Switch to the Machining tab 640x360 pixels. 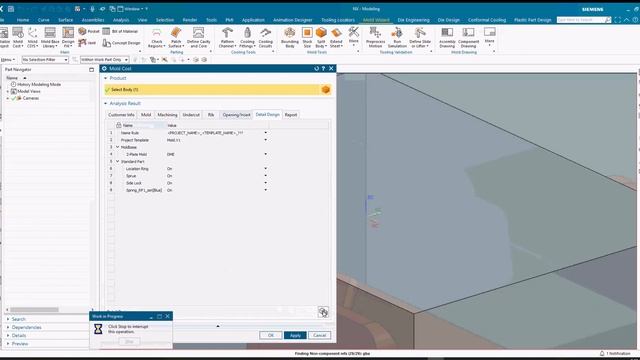click(167, 115)
